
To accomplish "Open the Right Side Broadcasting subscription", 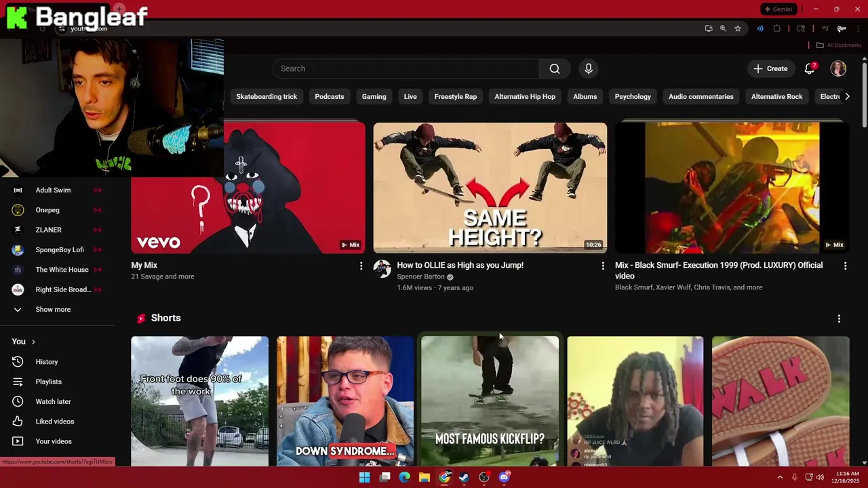I will pyautogui.click(x=56, y=289).
